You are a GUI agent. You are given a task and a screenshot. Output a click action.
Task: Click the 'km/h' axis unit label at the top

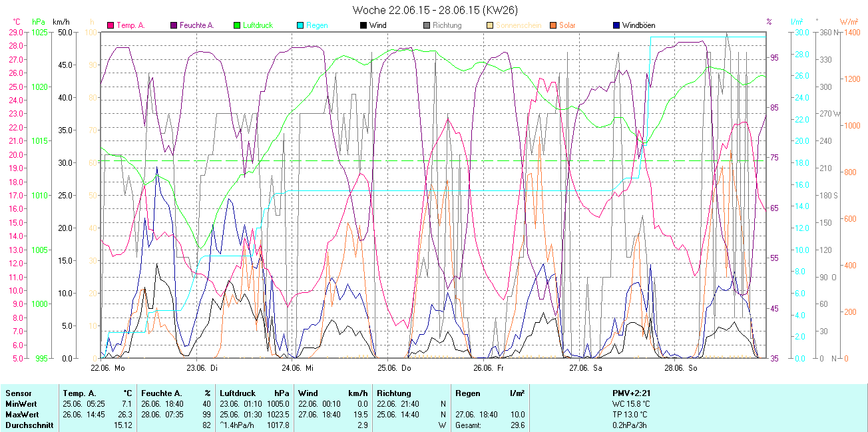click(x=61, y=22)
